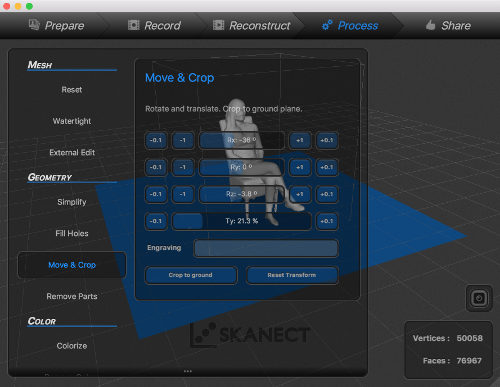Select the Process tab

pos(350,26)
